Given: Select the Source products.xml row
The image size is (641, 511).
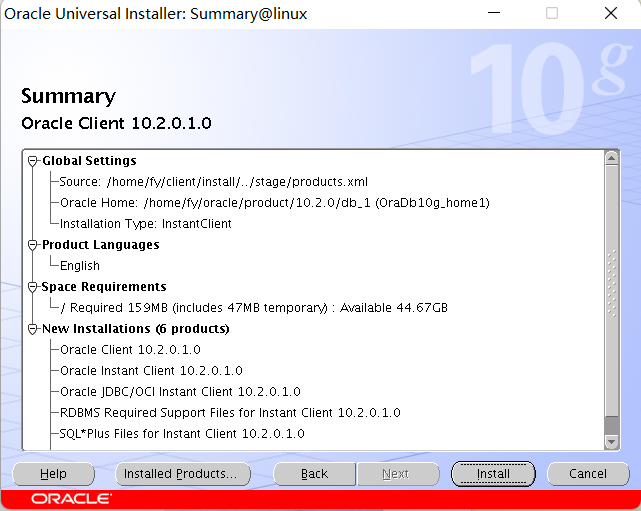Looking at the screenshot, I should click(x=213, y=182).
